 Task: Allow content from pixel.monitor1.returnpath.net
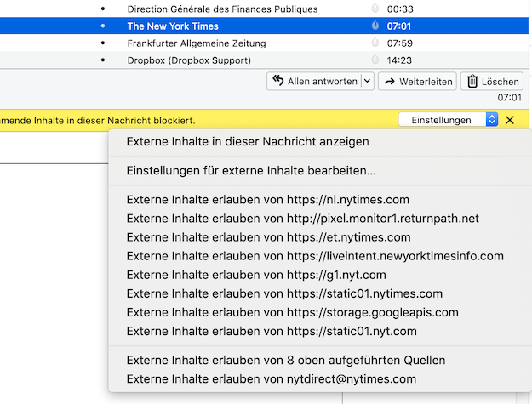coord(302,219)
